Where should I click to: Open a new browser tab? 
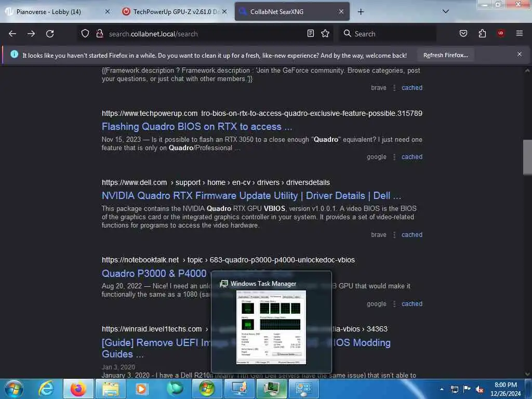[361, 12]
